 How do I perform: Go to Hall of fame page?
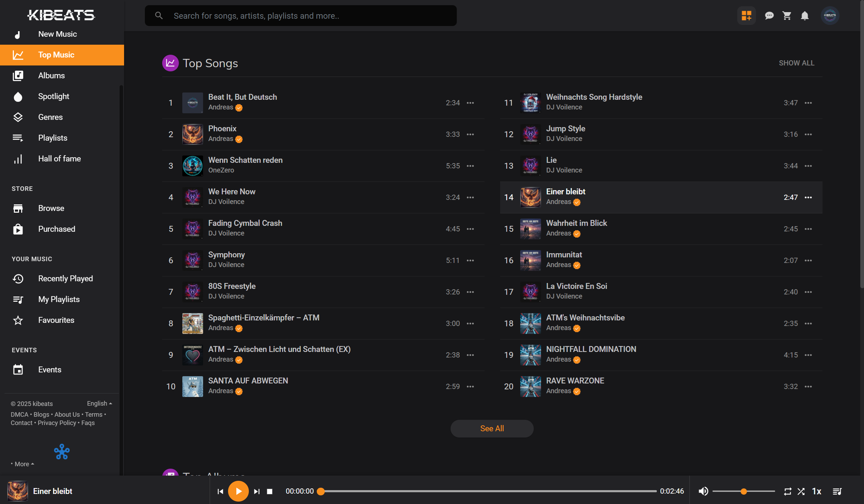59,159
